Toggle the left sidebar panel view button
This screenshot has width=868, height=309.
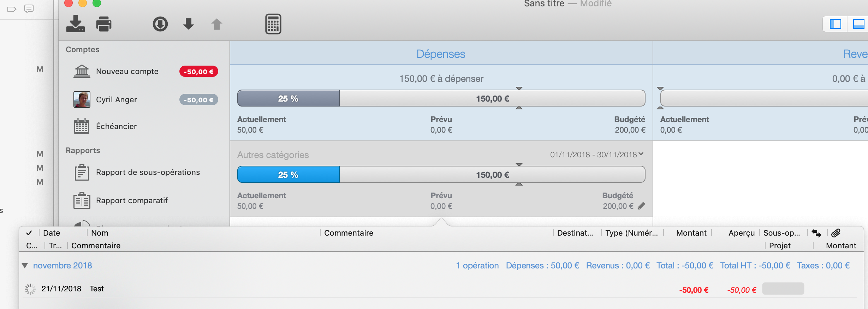pyautogui.click(x=836, y=24)
